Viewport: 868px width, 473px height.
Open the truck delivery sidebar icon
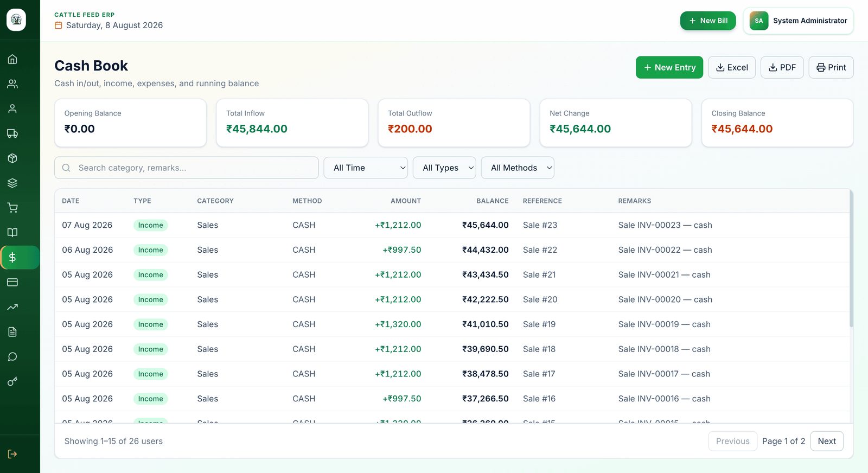tap(12, 133)
